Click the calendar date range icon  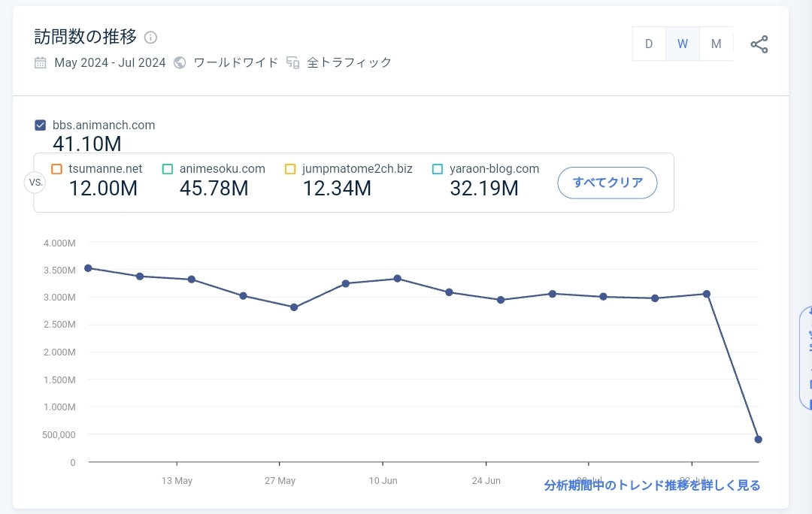41,63
